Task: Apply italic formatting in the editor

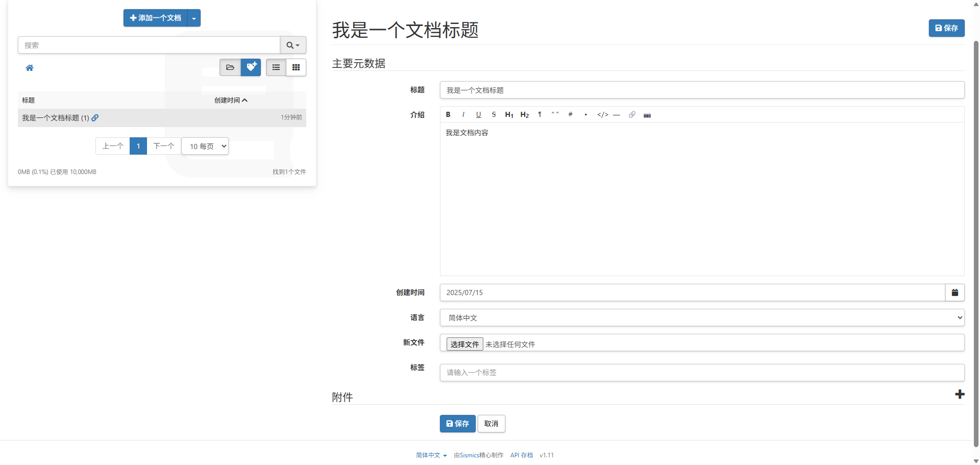Action: point(463,114)
